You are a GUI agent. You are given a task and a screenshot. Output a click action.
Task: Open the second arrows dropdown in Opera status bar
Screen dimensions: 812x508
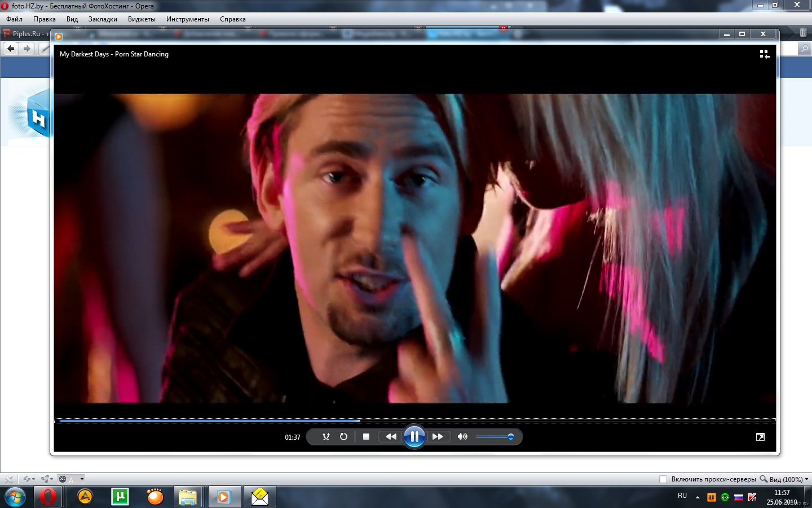pos(47,479)
